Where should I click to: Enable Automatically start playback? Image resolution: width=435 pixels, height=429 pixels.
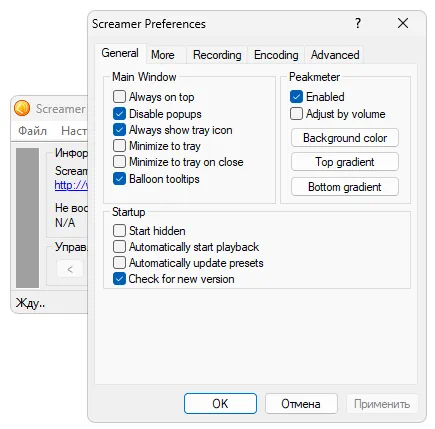tap(119, 247)
